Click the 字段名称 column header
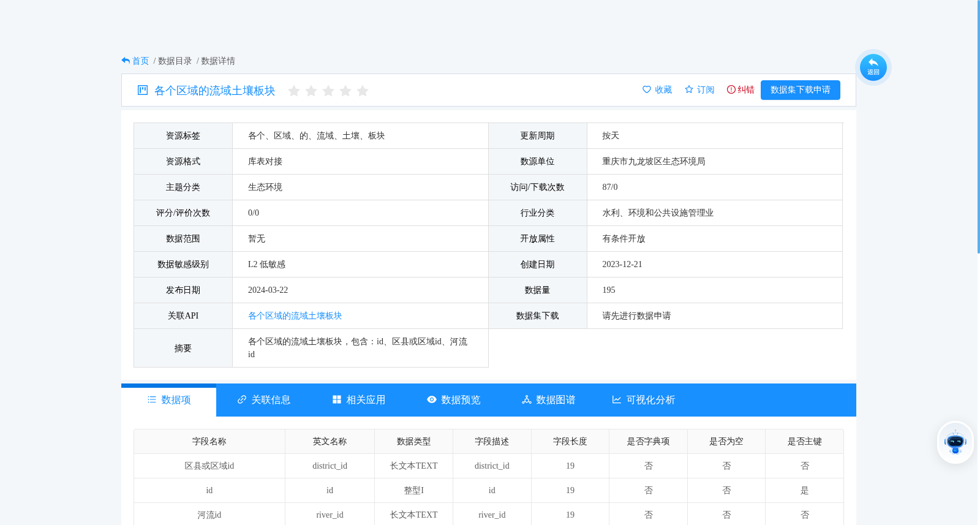980x525 pixels. tap(209, 441)
